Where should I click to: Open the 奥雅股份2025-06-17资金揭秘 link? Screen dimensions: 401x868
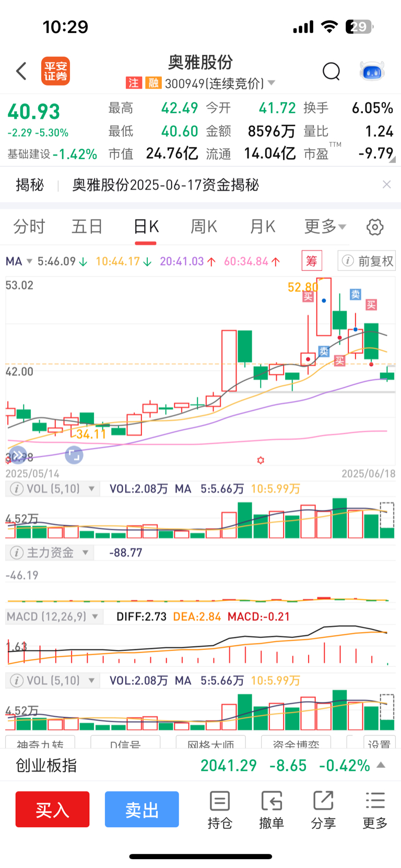(166, 185)
